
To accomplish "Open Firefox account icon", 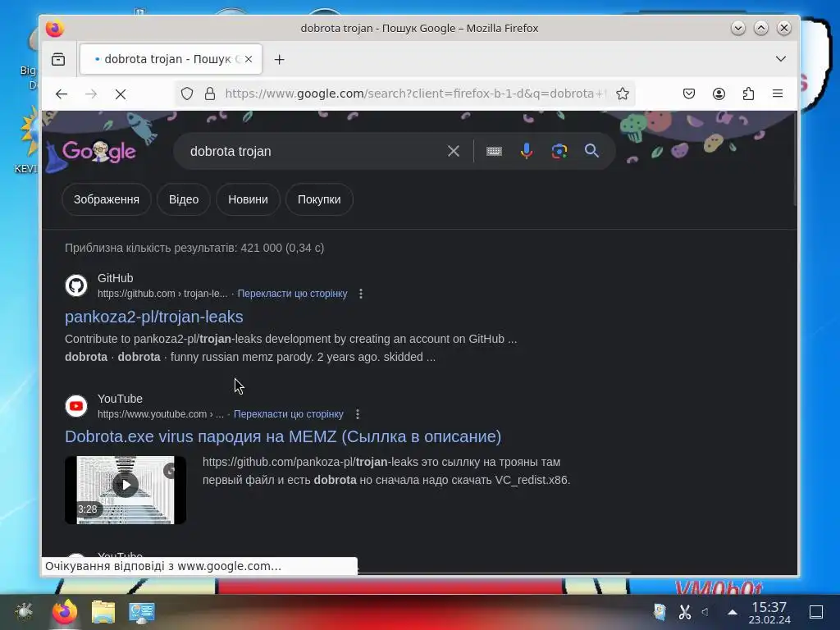I will [719, 94].
